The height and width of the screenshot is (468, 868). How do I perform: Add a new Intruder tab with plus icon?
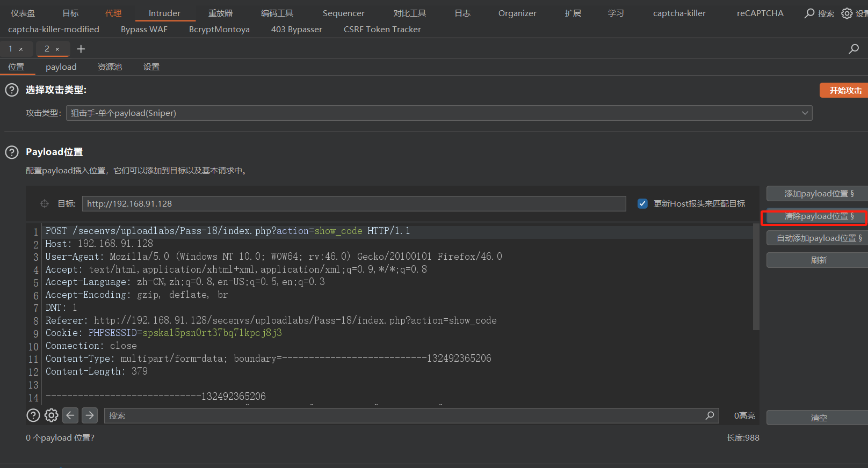[x=81, y=49]
